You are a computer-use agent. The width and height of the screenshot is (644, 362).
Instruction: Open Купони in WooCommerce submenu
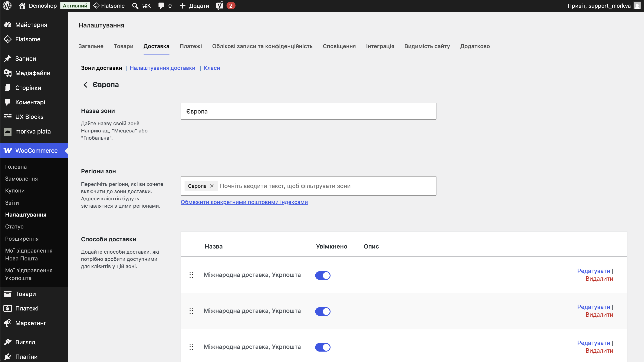[x=15, y=191]
